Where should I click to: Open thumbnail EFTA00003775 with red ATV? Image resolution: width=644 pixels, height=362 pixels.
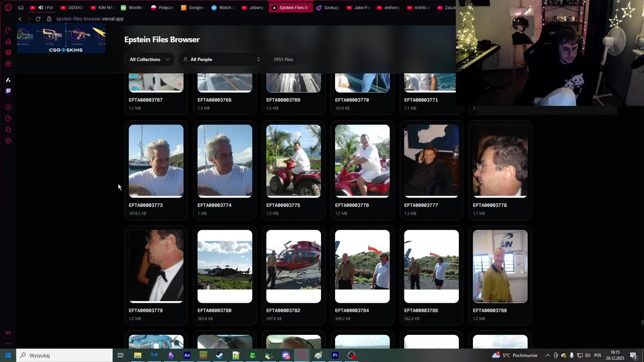coord(293,161)
